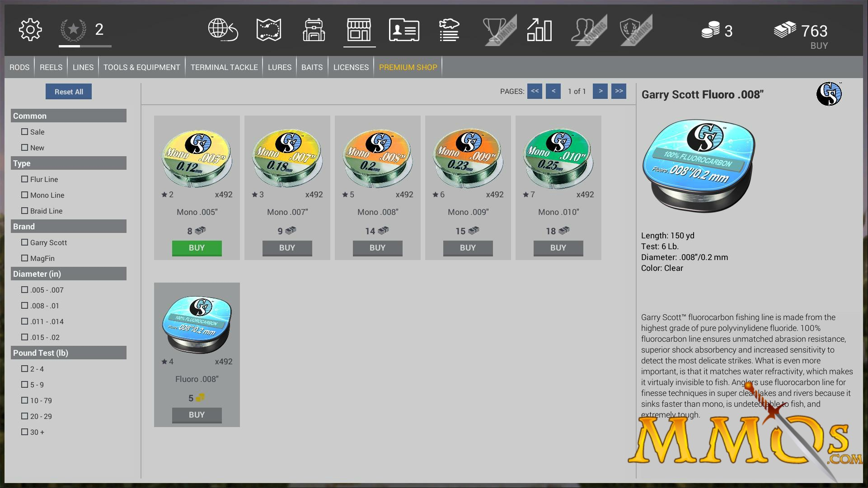Open the local map icon

[269, 30]
